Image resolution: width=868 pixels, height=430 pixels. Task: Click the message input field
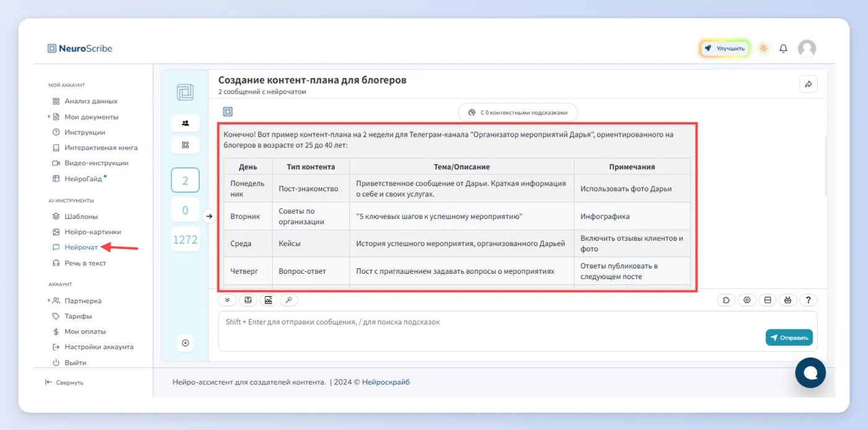pyautogui.click(x=518, y=331)
